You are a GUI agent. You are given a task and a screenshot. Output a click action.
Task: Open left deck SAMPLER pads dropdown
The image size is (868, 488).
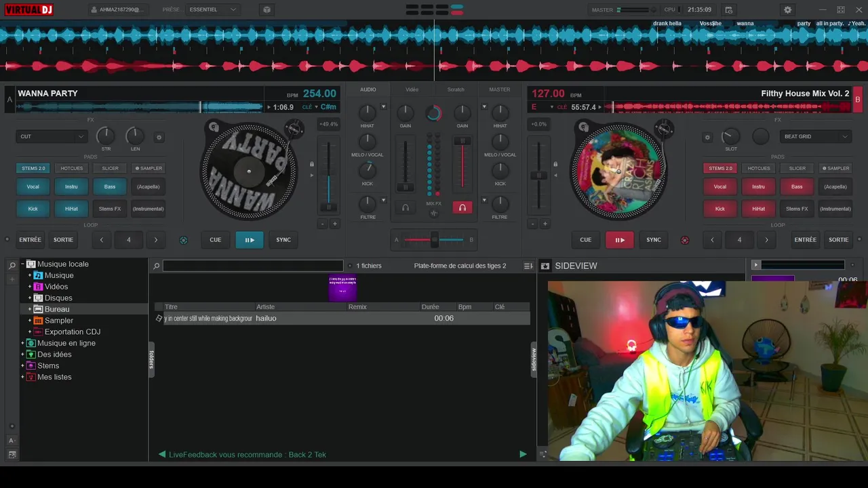tap(149, 168)
